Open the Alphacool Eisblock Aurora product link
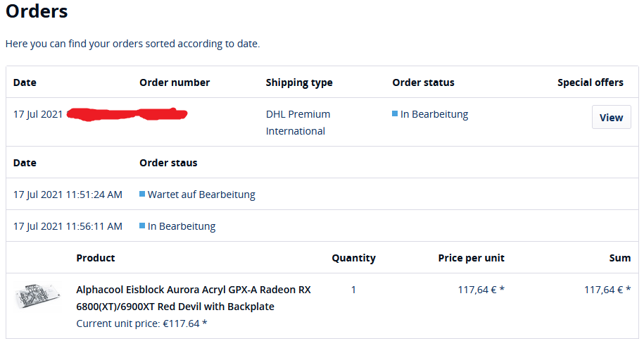Viewport: 644px width, 339px height. point(193,298)
